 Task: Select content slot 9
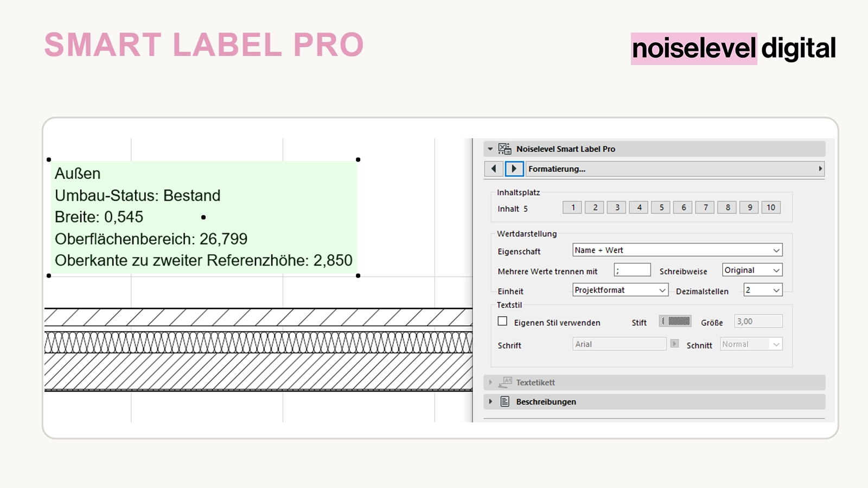coord(749,208)
